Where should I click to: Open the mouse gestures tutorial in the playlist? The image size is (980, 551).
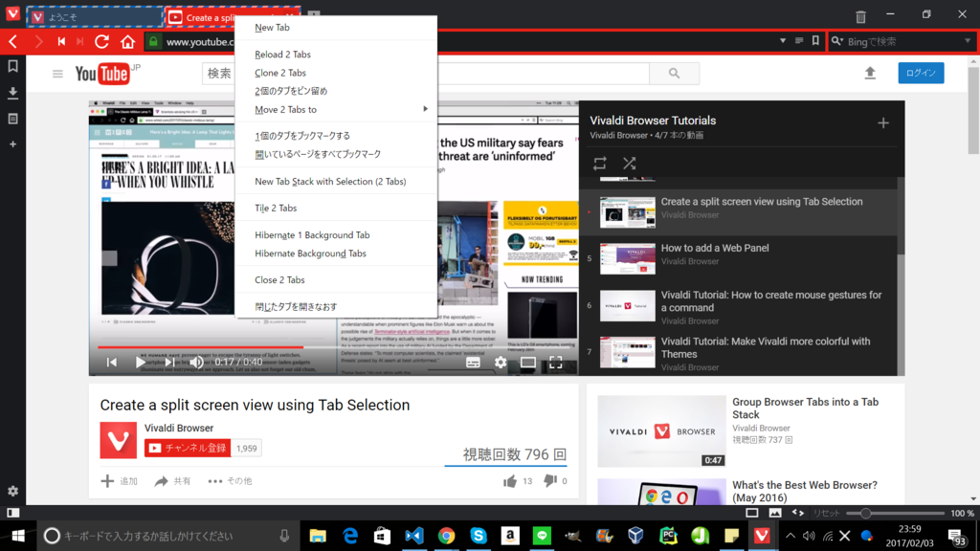[739, 306]
